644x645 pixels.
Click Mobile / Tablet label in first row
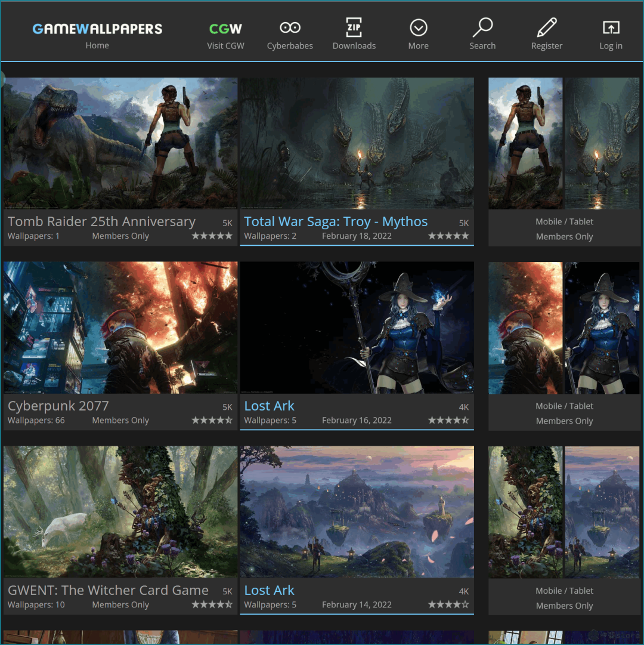coord(564,221)
